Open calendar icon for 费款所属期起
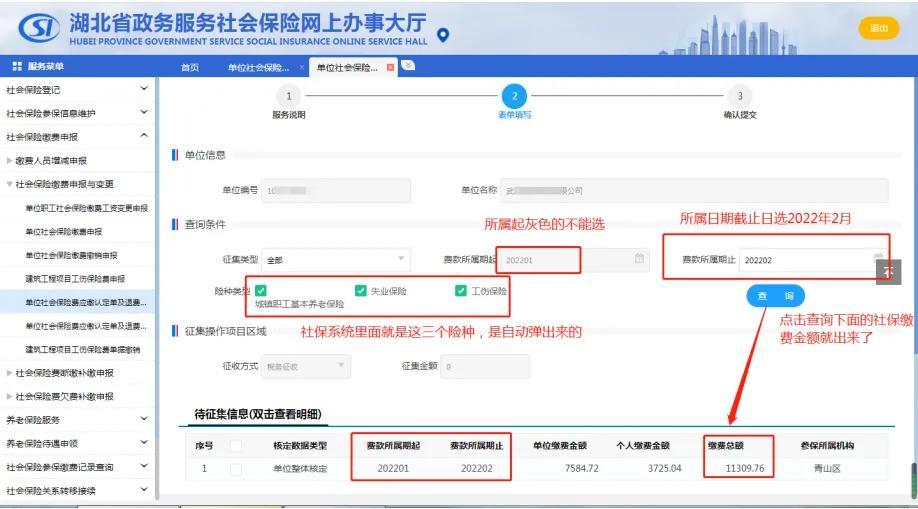The image size is (918, 509). 639,259
